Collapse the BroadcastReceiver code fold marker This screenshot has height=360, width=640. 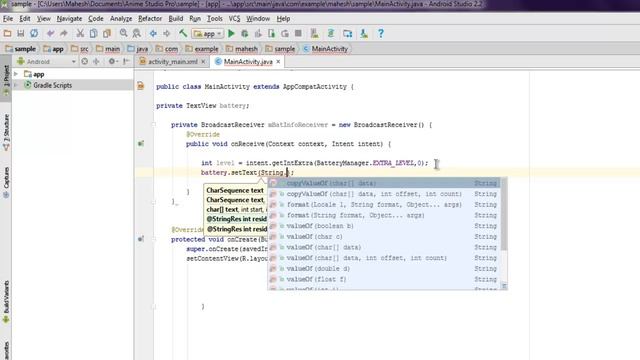(x=154, y=124)
